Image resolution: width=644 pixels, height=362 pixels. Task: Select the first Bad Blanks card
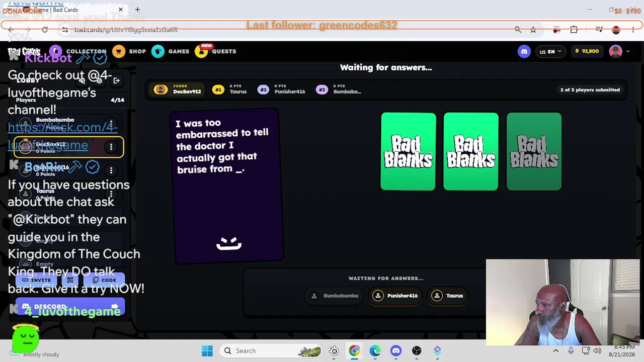point(408,151)
